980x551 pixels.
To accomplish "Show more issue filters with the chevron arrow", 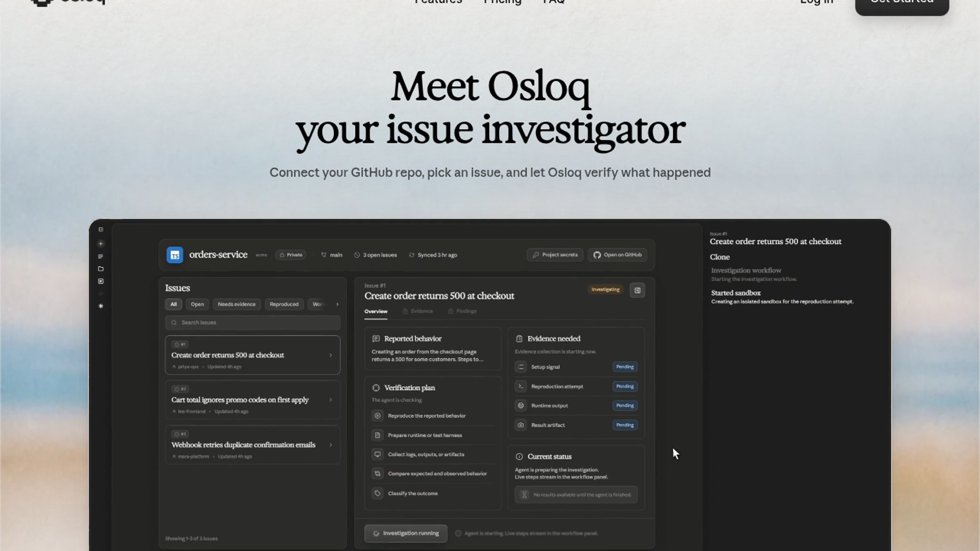I will (x=337, y=305).
